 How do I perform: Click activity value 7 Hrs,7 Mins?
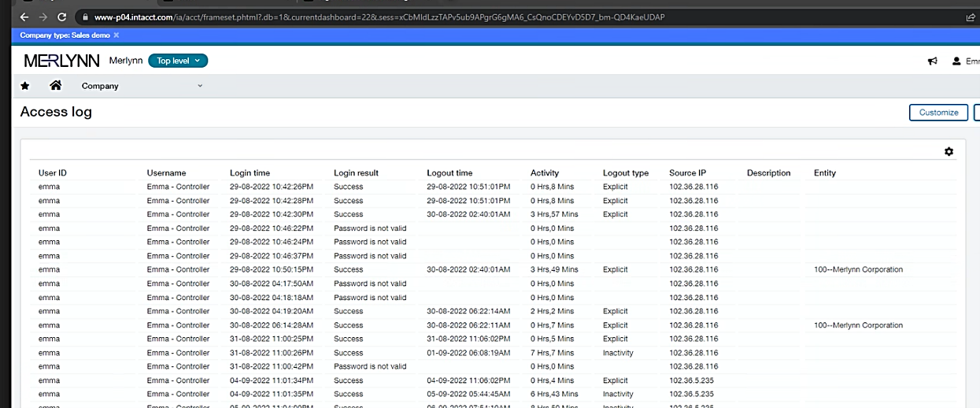[x=553, y=353]
